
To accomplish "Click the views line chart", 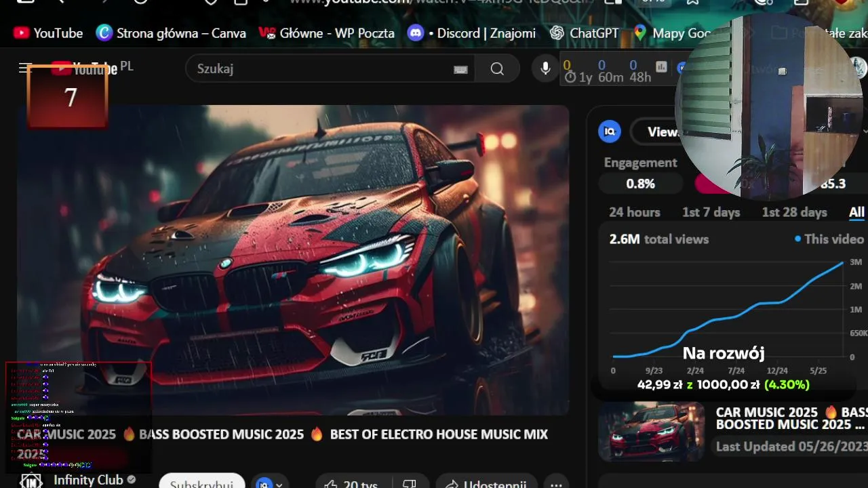I will (728, 309).
